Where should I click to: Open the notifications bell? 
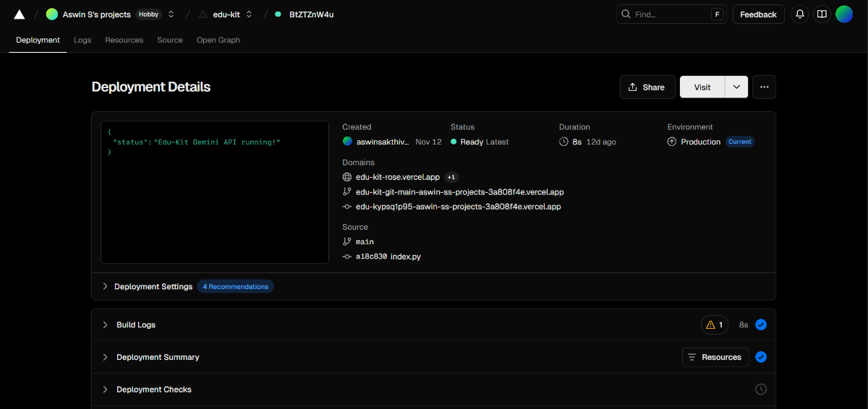point(800,14)
